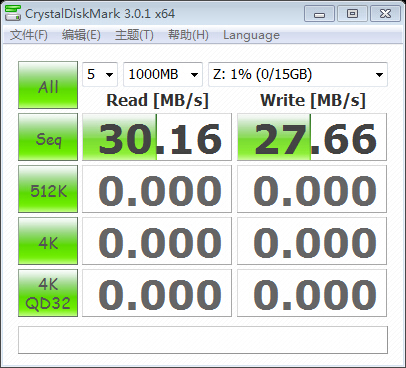
Task: Click the Seq write result 27.66
Action: 312,137
